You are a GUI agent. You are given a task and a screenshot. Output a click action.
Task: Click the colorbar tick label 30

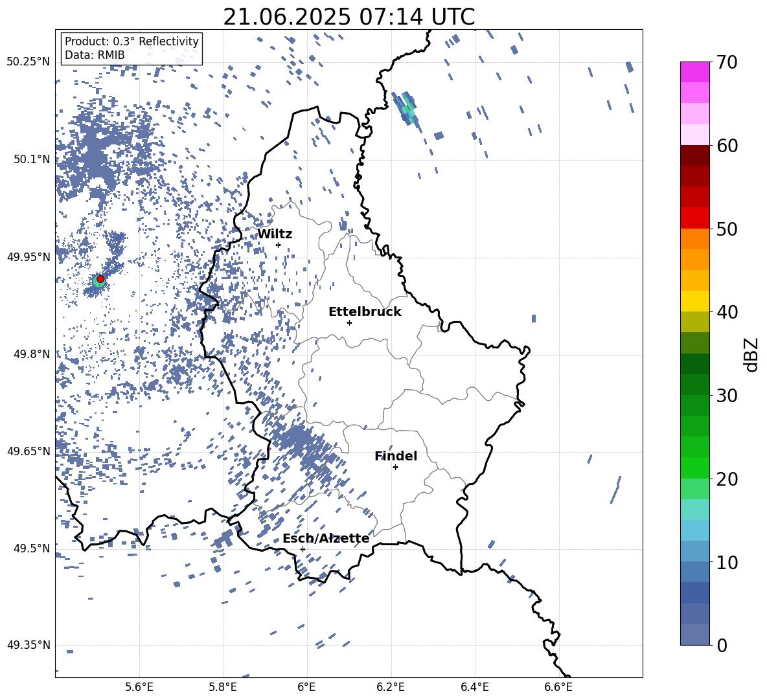point(727,396)
